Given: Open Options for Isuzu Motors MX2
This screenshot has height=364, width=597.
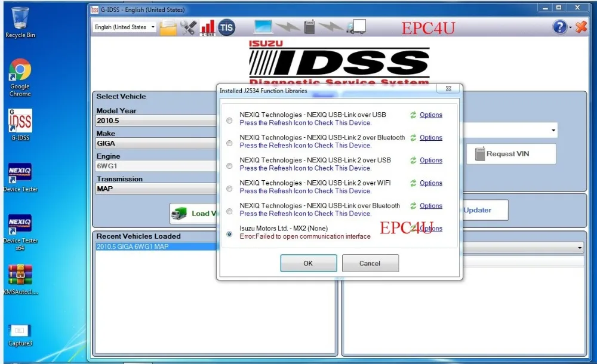Looking at the screenshot, I should coord(431,229).
